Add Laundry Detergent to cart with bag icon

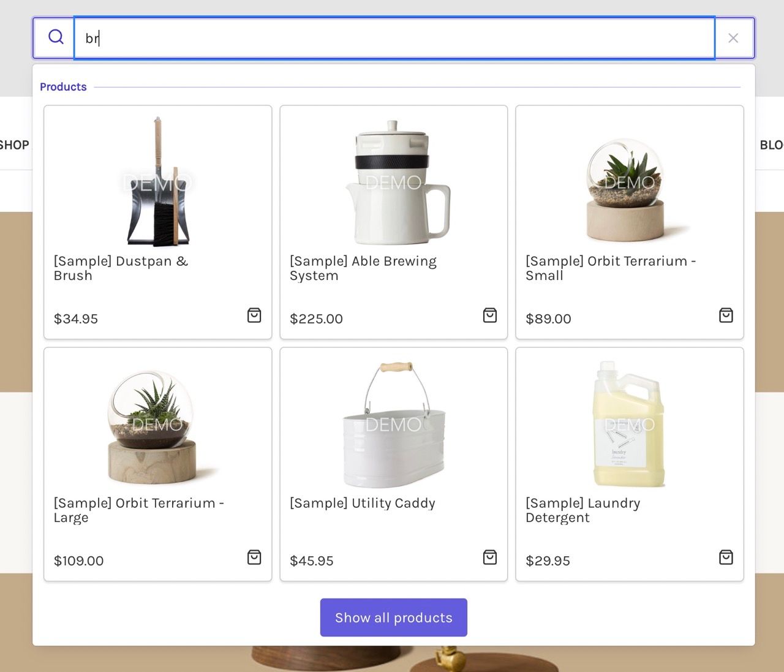click(725, 557)
